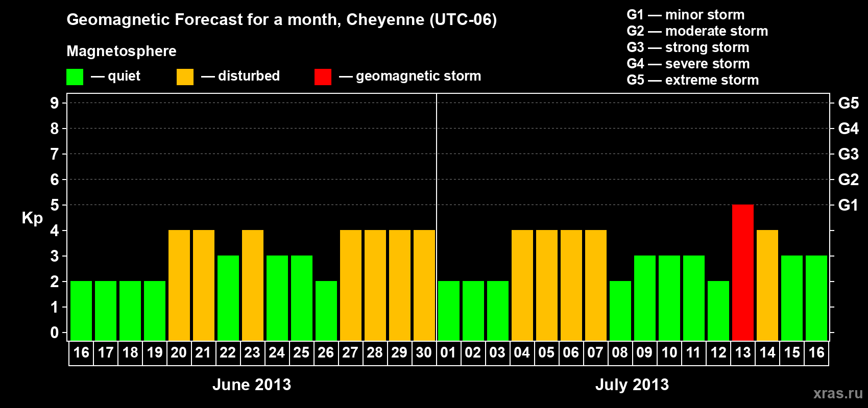The image size is (868, 408).
Task: Click date cell 30 in June
Action: click(424, 353)
